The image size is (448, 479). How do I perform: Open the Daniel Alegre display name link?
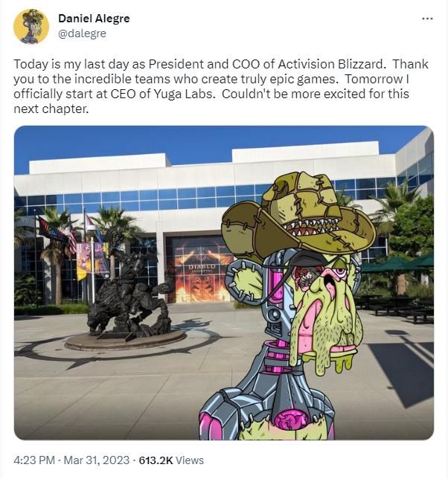pos(94,19)
